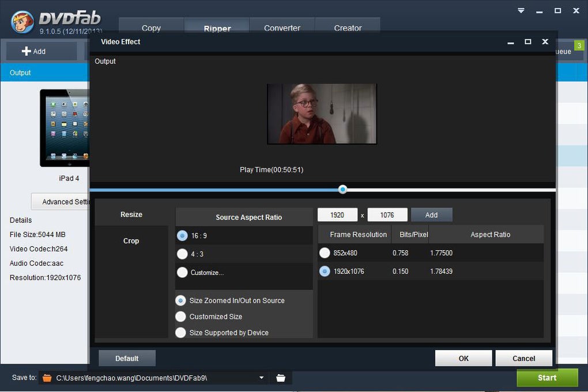
Task: Click the width input field showing 1920
Action: (337, 215)
